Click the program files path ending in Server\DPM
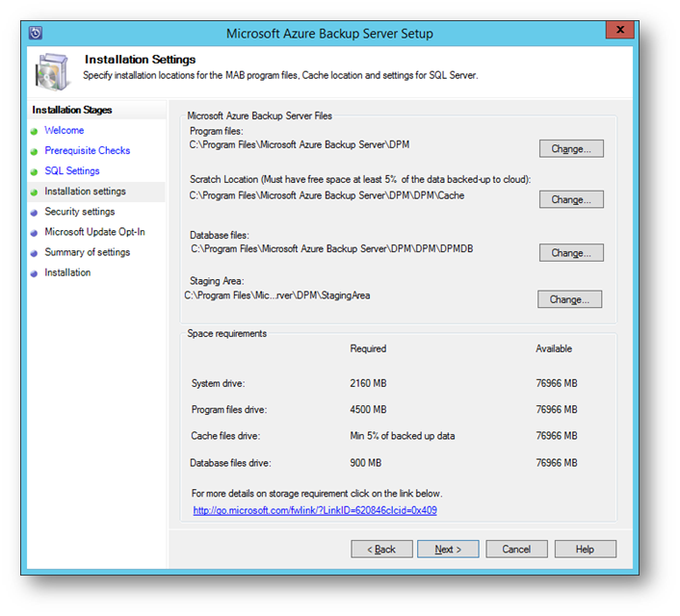Image resolution: width=680 pixels, height=616 pixels. coord(300,144)
